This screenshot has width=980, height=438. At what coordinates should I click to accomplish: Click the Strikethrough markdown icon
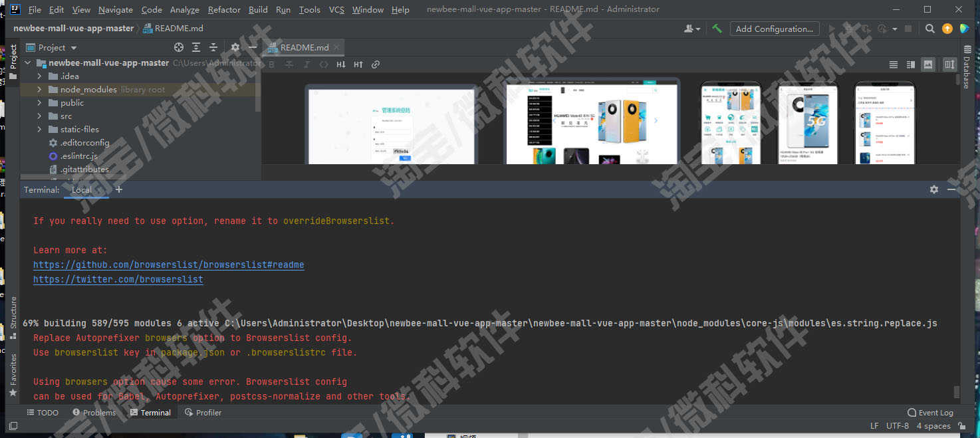pos(289,64)
